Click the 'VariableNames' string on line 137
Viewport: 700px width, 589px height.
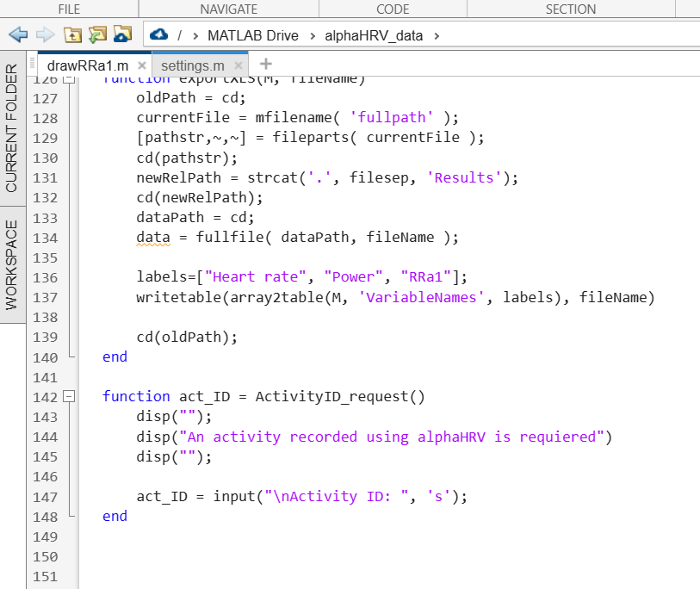point(421,297)
